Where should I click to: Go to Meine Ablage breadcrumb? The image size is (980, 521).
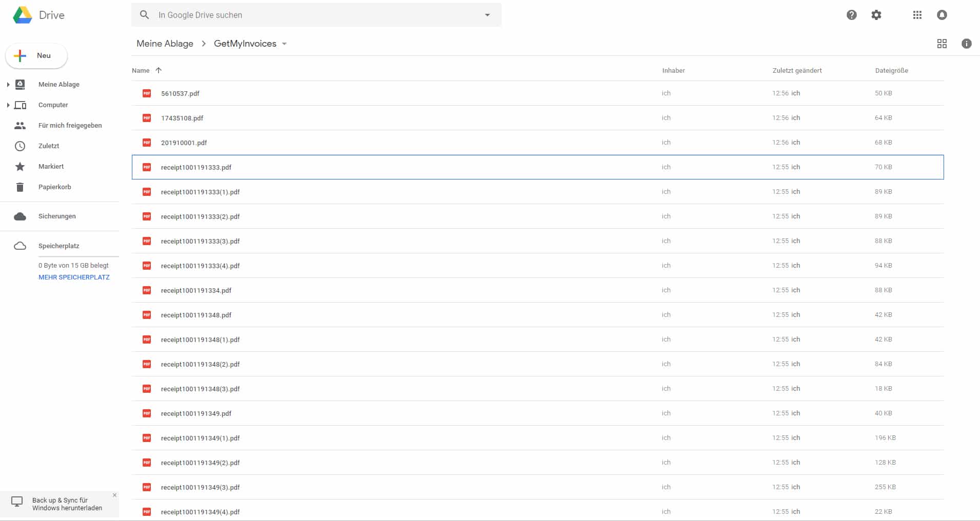click(x=165, y=44)
